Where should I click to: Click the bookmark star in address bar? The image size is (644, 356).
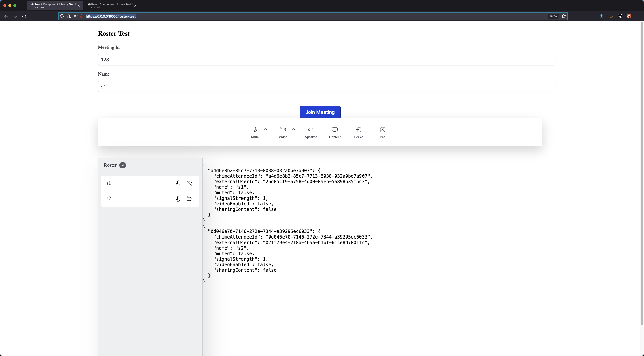(564, 16)
